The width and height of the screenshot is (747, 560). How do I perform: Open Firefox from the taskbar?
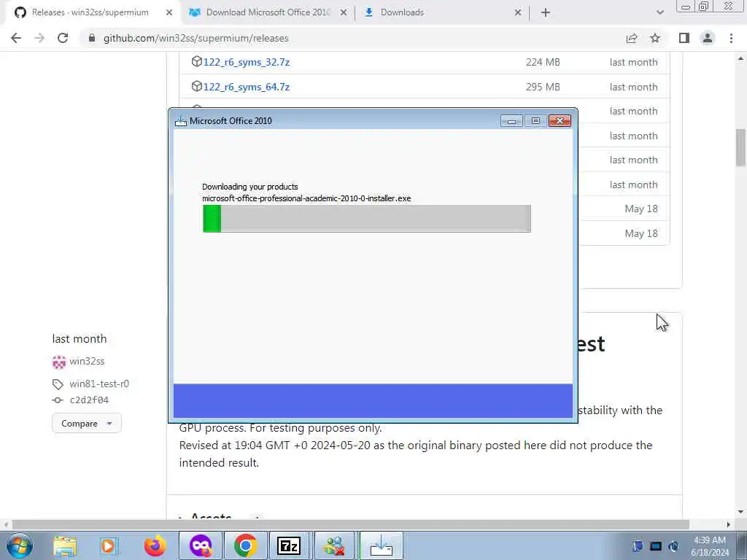coord(155,546)
